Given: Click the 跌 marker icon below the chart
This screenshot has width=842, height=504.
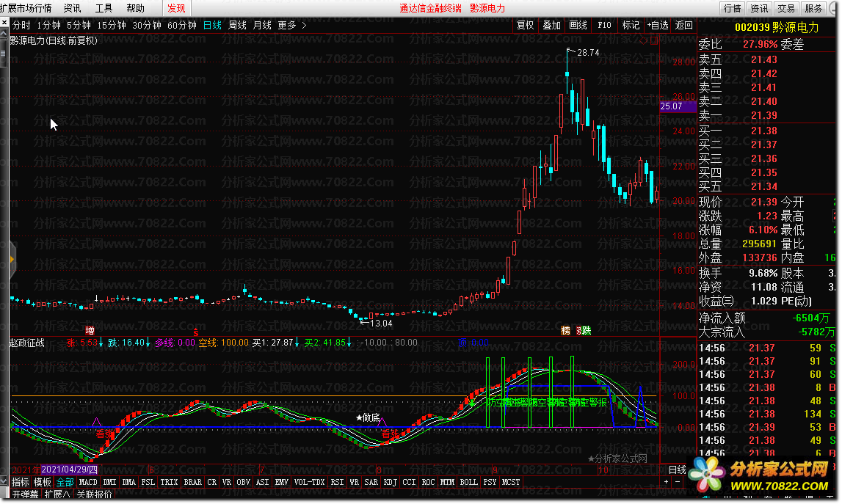Looking at the screenshot, I should click(x=586, y=331).
